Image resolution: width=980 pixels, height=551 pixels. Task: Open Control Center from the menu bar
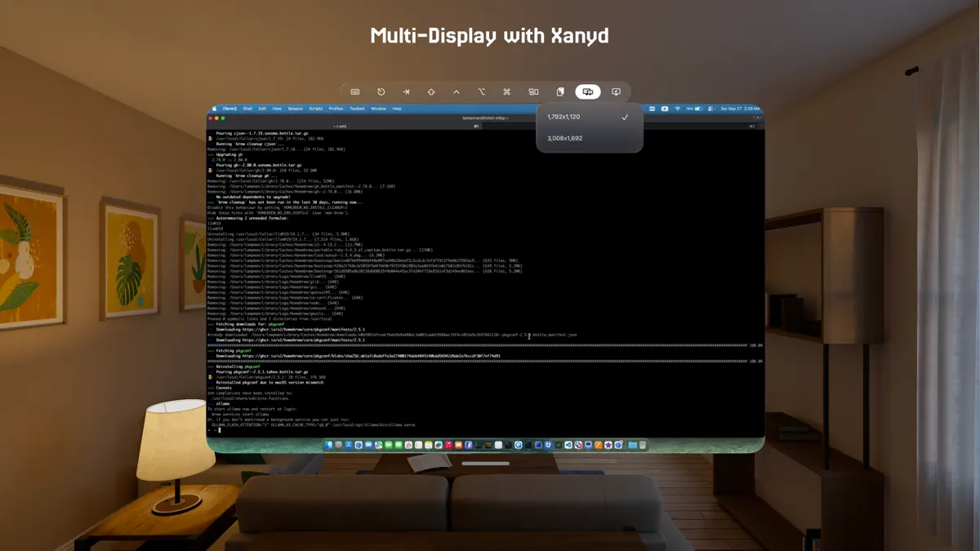710,109
